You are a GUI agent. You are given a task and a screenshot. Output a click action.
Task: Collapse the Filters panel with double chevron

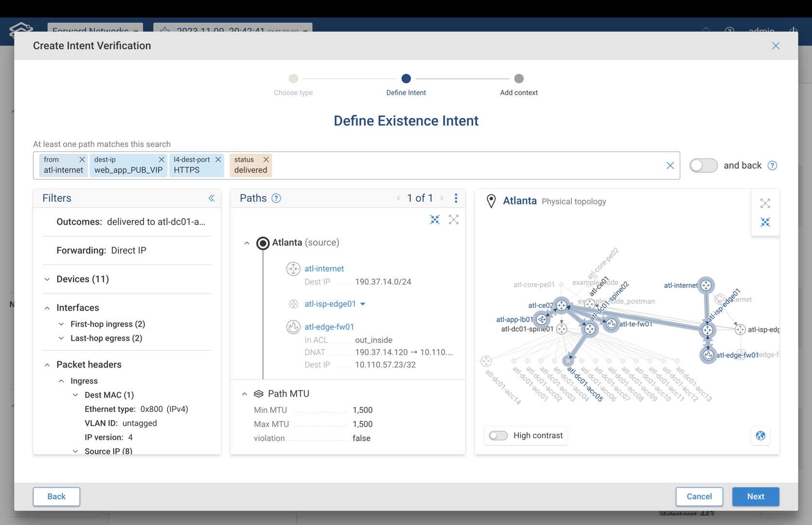[212, 198]
